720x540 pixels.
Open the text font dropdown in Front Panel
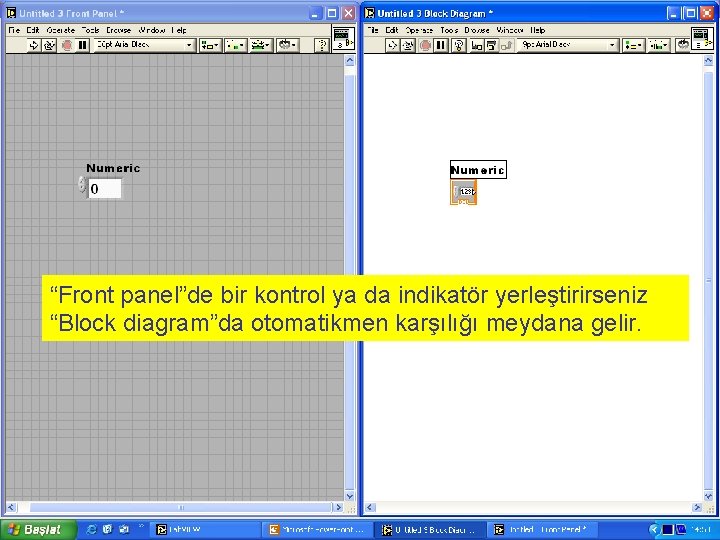144,45
